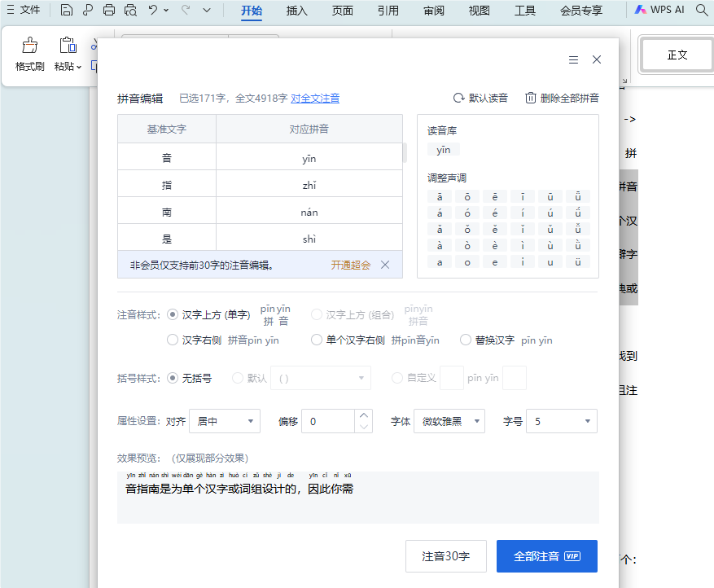Switch to the 开始 ribbon tab

point(252,10)
